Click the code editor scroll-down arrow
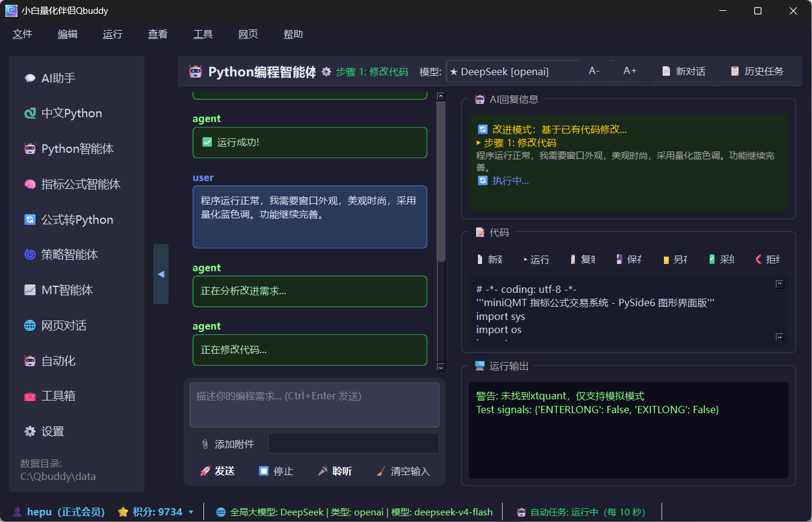The image size is (812, 522). click(779, 337)
